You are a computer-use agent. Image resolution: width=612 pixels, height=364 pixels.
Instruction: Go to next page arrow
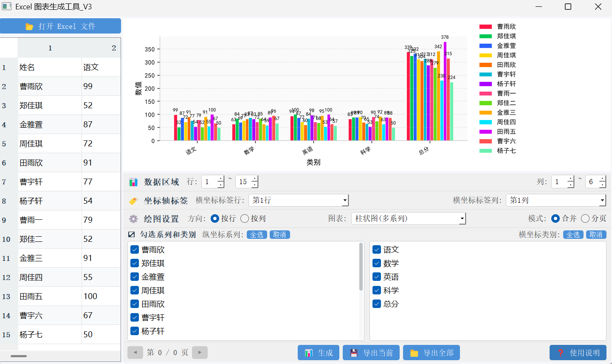pyautogui.click(x=200, y=353)
